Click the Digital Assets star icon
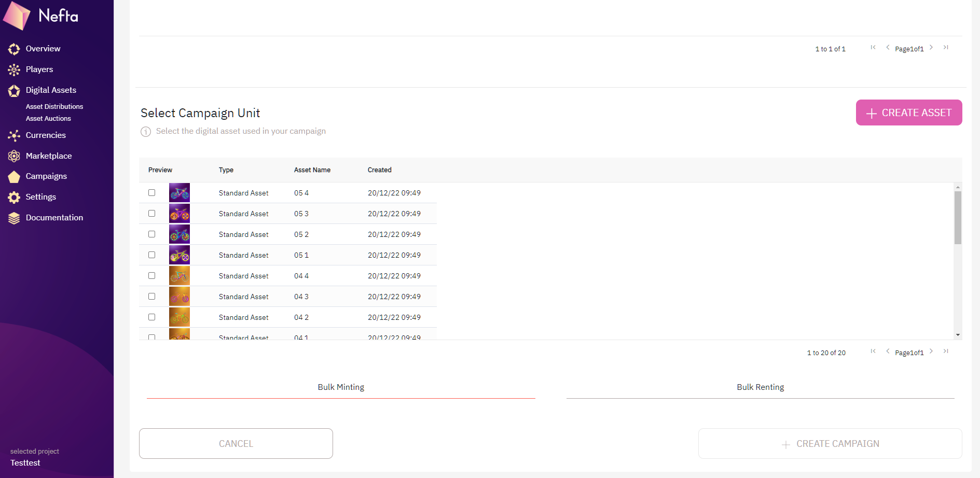Screen dimensions: 980x478 [x=14, y=91]
